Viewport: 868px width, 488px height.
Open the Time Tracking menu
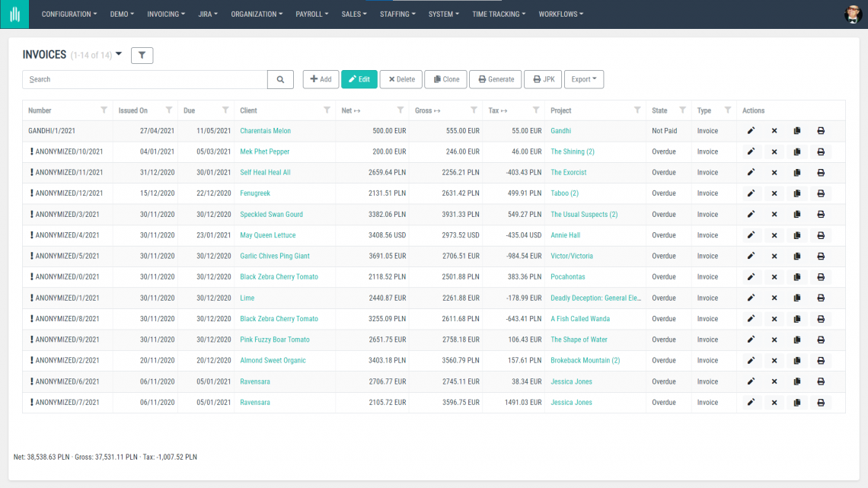click(499, 14)
